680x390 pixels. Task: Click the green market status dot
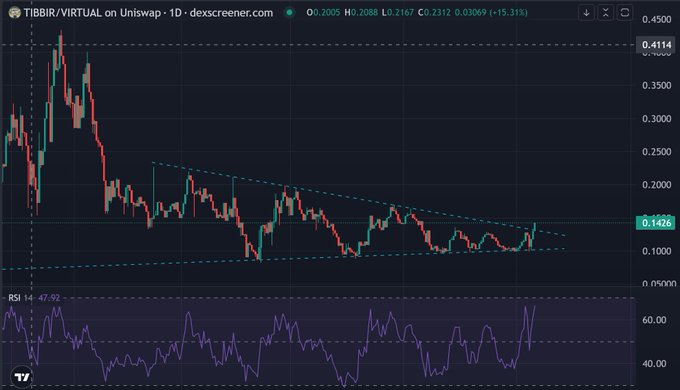pyautogui.click(x=289, y=13)
